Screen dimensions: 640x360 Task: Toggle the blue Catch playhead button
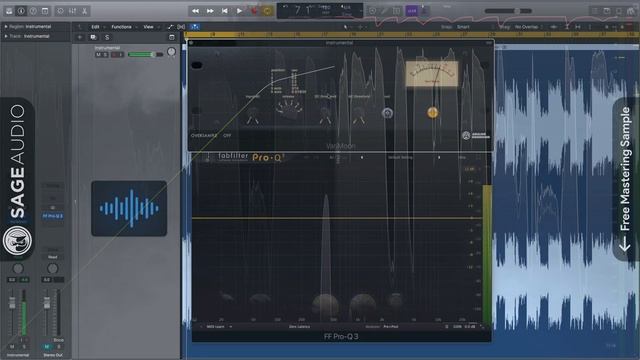[195, 27]
